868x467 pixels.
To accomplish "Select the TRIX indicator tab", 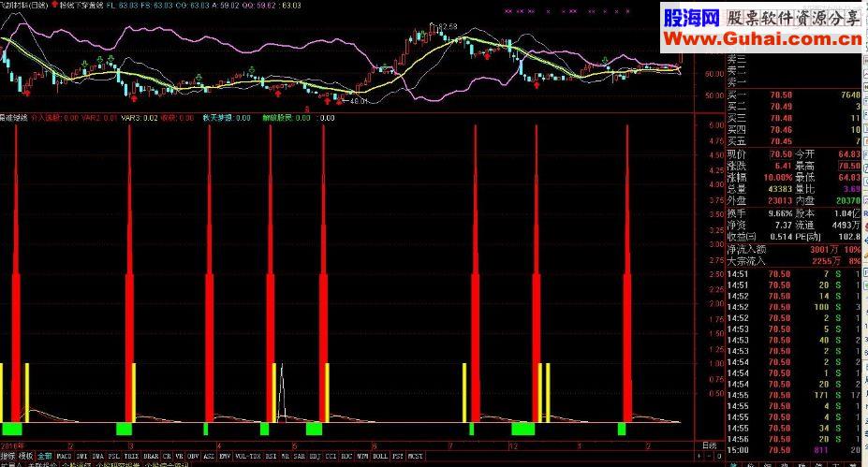I will click(x=131, y=457).
